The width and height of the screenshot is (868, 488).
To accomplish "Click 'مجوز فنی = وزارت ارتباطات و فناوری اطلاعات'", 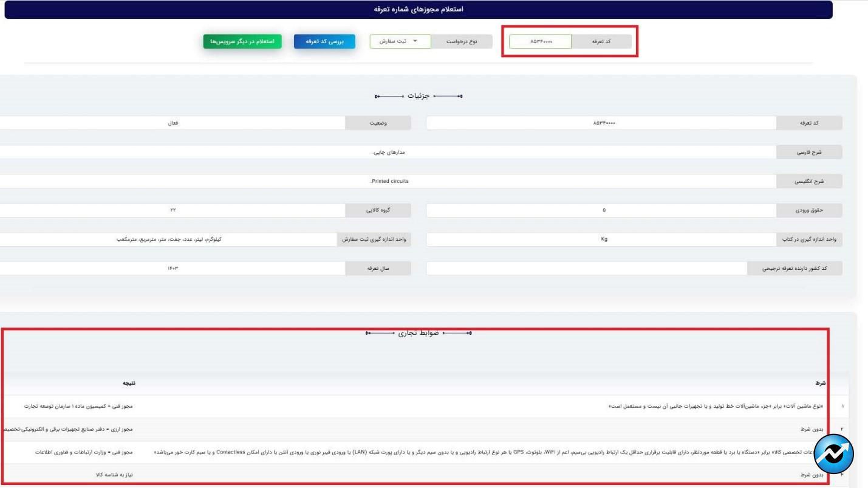I will [84, 452].
